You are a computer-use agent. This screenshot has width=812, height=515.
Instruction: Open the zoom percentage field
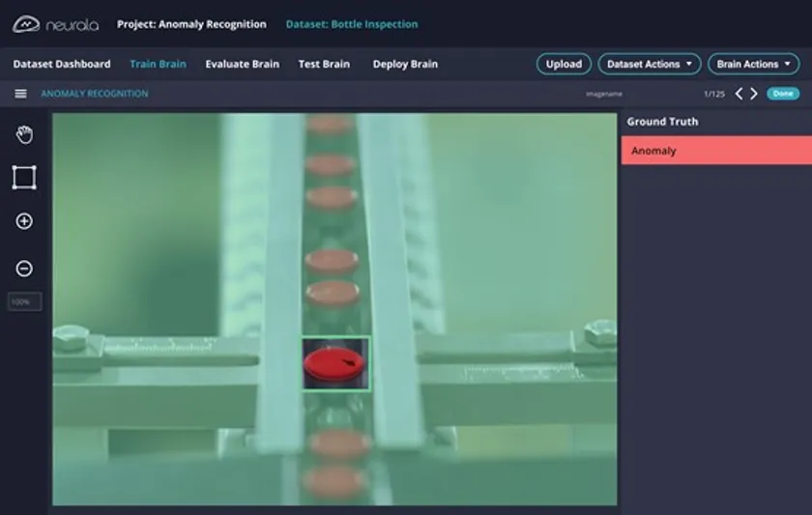coord(25,301)
